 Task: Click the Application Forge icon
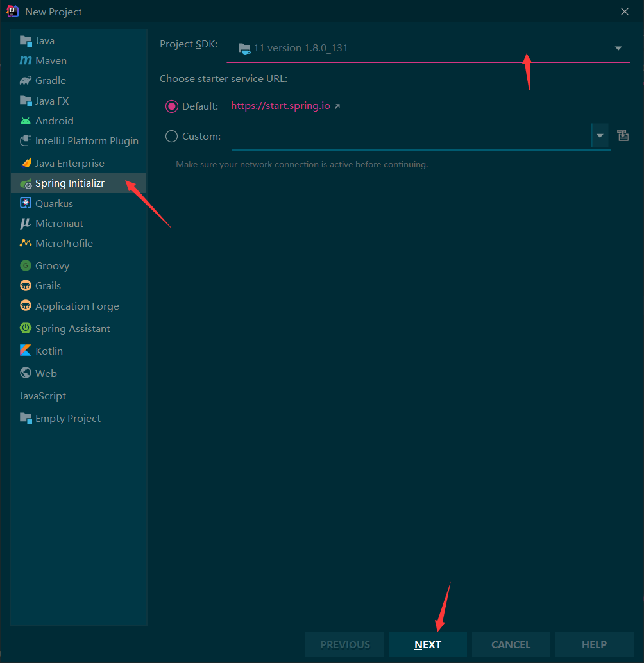pos(26,306)
